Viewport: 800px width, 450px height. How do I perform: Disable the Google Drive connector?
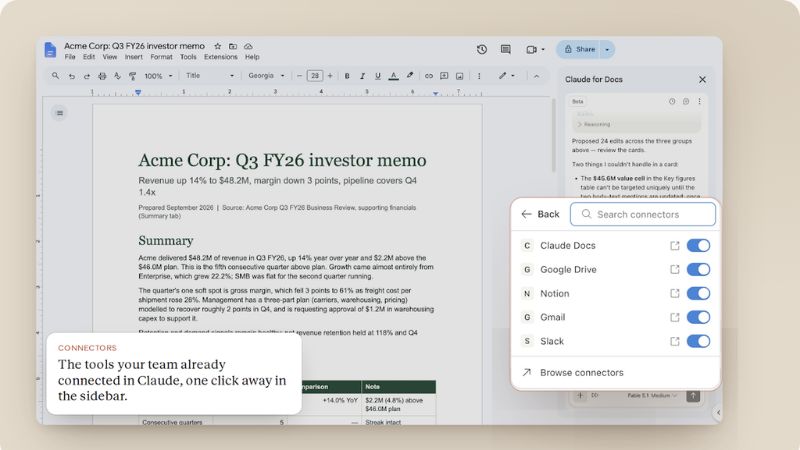[698, 269]
